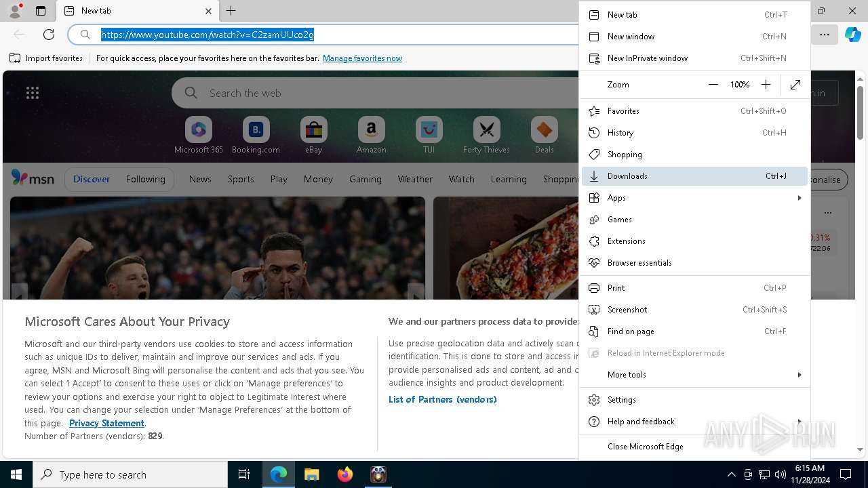Open the News category
This screenshot has height=488, width=868.
pyautogui.click(x=200, y=179)
